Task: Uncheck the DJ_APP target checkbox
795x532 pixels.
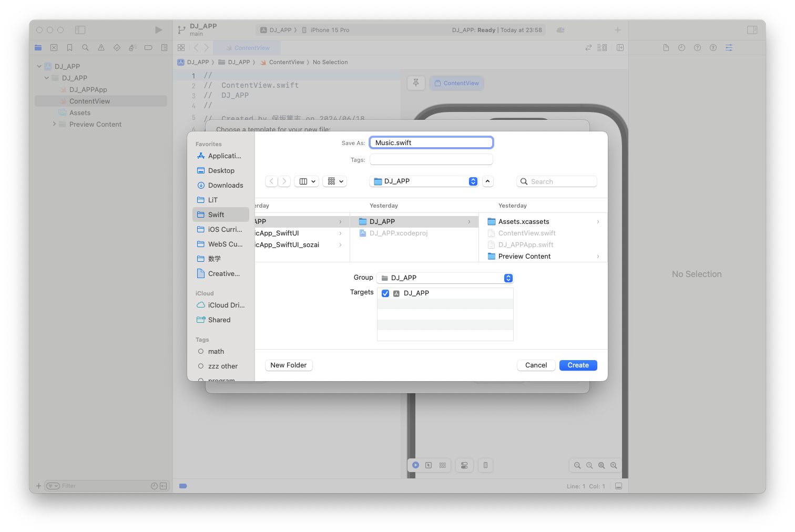Action: pos(385,293)
